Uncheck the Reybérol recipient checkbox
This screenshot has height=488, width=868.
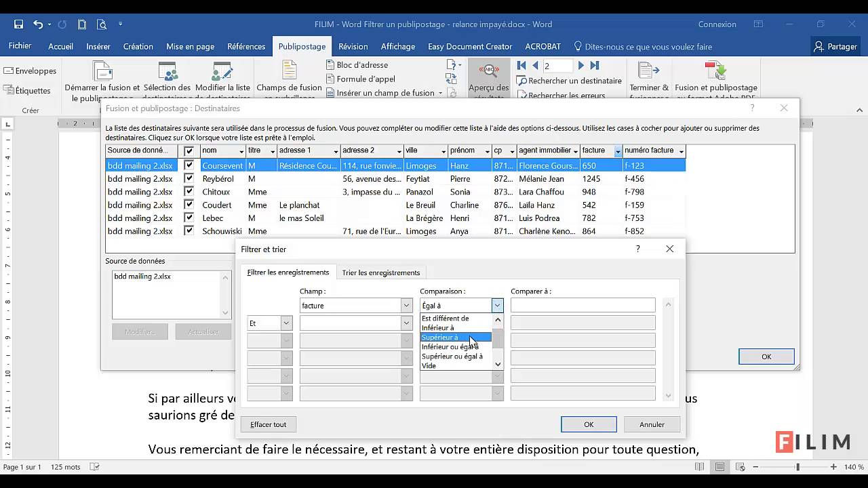pos(189,178)
